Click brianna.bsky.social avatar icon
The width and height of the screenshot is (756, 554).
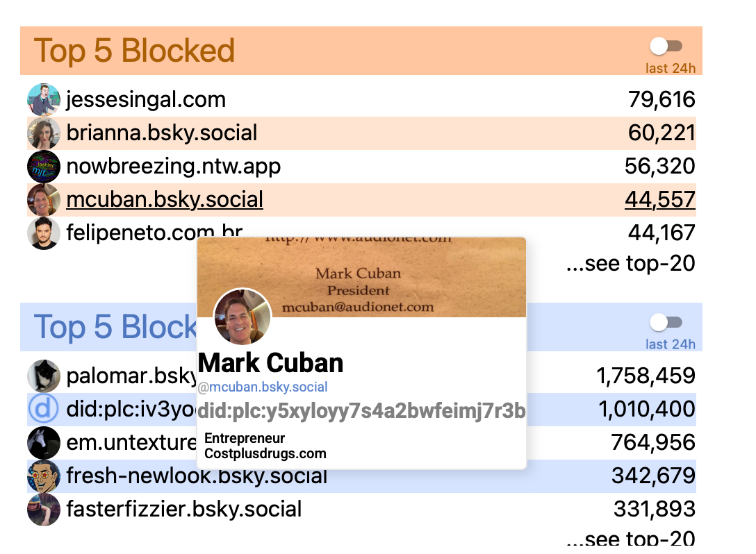44,133
